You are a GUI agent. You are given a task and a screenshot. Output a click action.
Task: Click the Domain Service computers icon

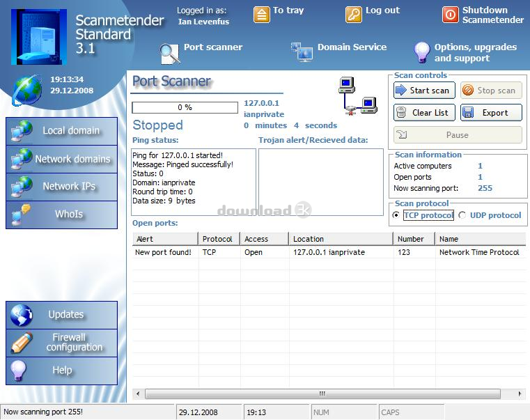coord(302,52)
